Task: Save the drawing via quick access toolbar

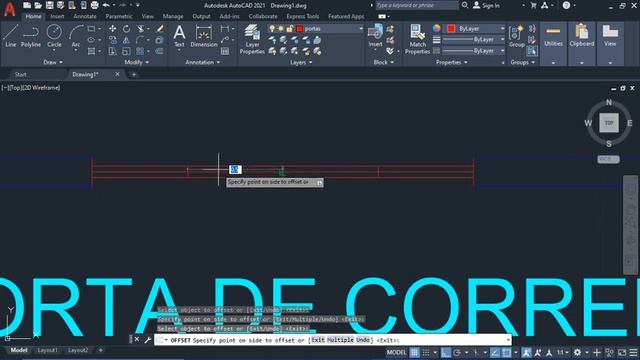Action: (49, 5)
